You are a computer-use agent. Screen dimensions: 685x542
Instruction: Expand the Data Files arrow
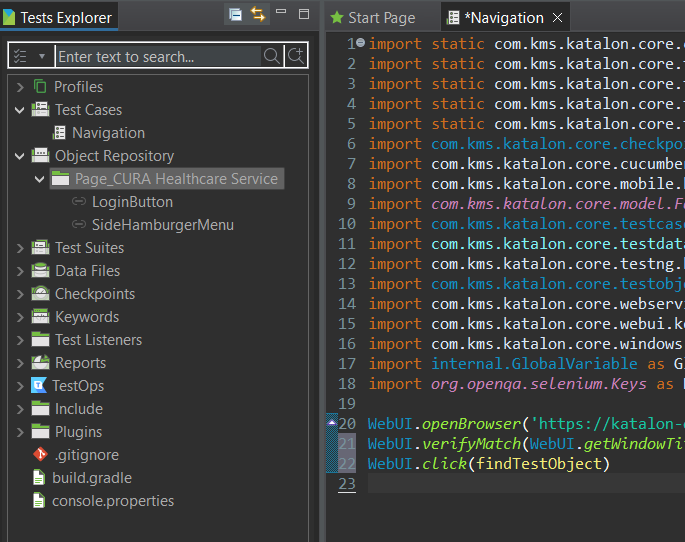coord(20,271)
